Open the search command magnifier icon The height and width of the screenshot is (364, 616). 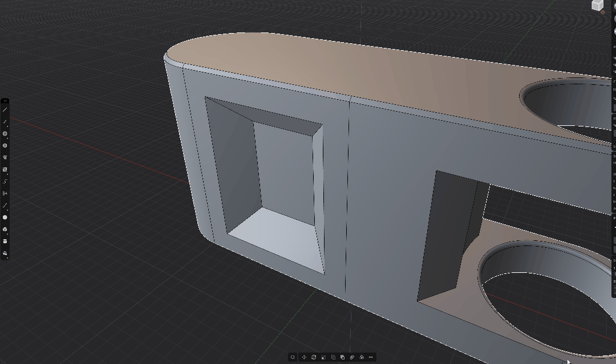click(293, 357)
